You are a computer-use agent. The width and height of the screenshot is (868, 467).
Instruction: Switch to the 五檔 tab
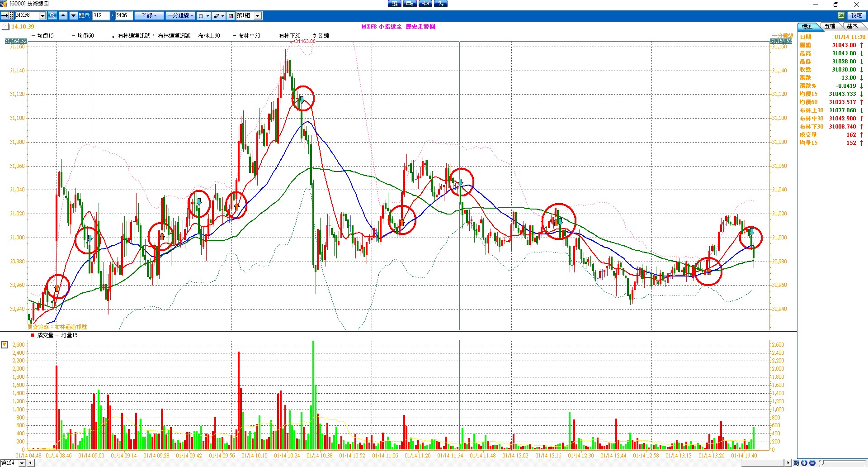click(x=830, y=27)
